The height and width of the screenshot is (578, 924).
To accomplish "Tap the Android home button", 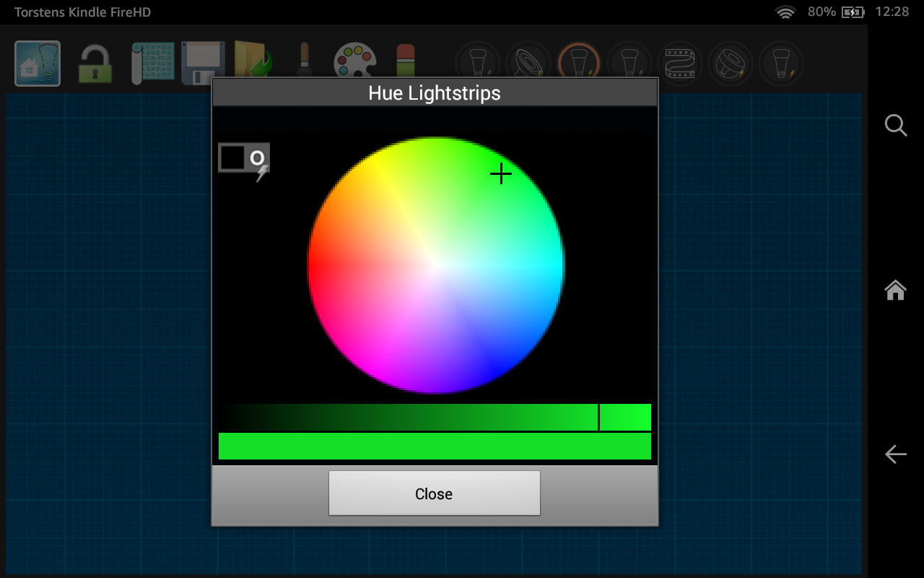I will (896, 290).
